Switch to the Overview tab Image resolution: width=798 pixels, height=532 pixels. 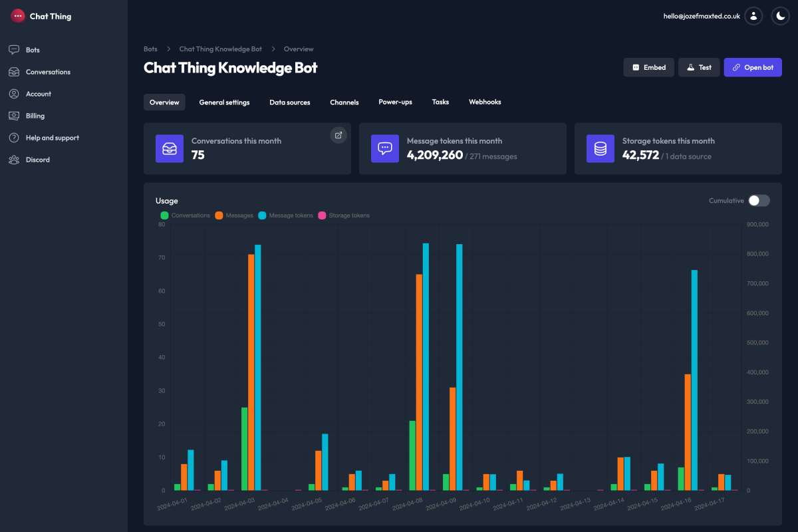(164, 102)
